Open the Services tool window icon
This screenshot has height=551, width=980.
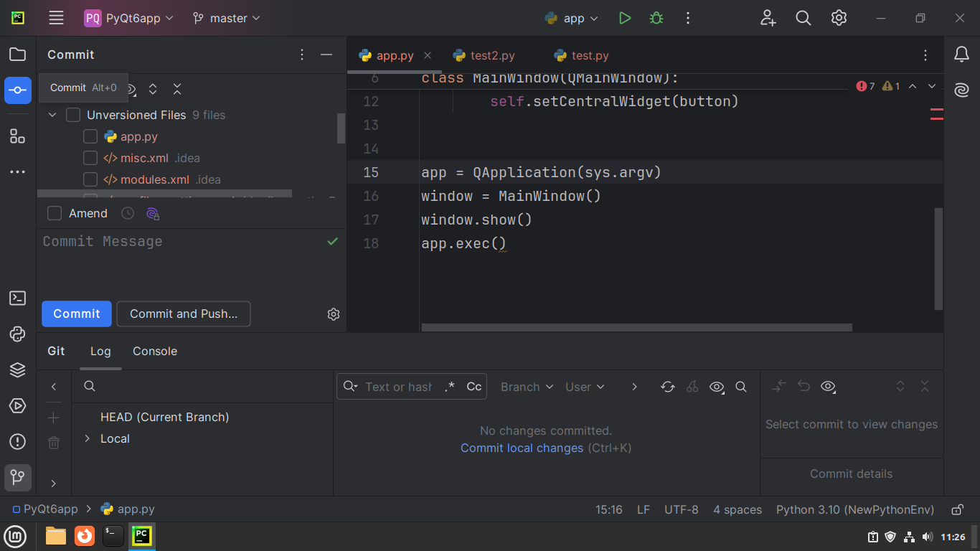point(18,406)
